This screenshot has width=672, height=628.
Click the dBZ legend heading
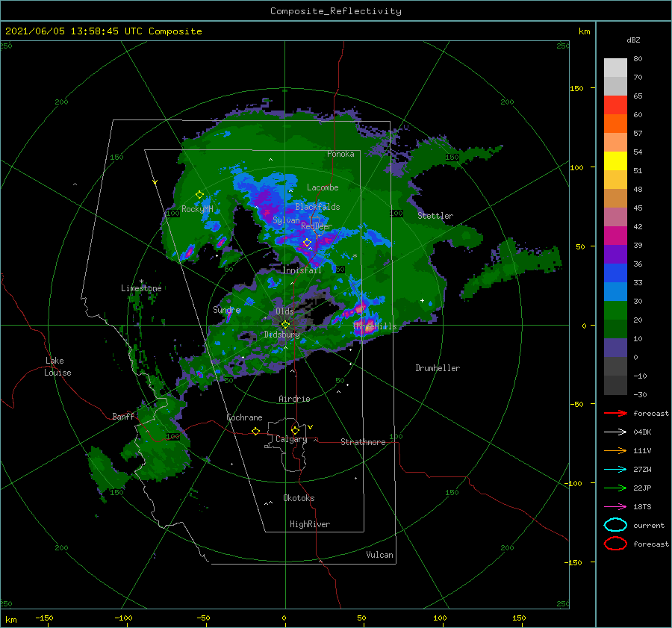[633, 40]
